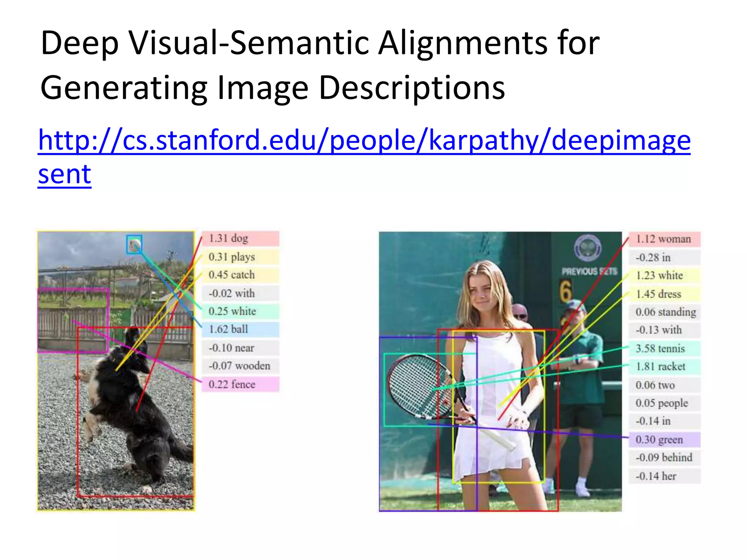Screen dimensions: 747x560
Task: Click the '0.06 two' label
Action: tap(665, 385)
